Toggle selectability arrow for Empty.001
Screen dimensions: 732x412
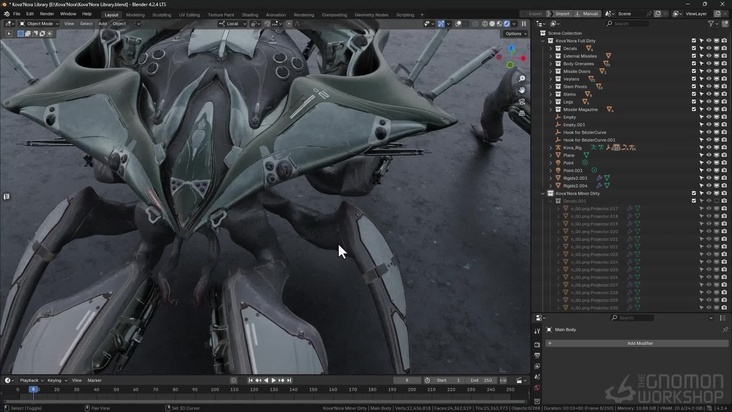(x=701, y=125)
